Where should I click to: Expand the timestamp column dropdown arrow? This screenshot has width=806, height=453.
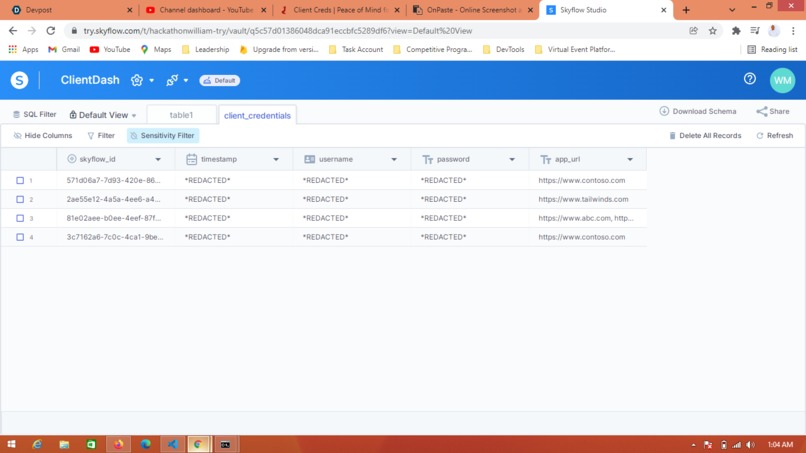pyautogui.click(x=276, y=159)
